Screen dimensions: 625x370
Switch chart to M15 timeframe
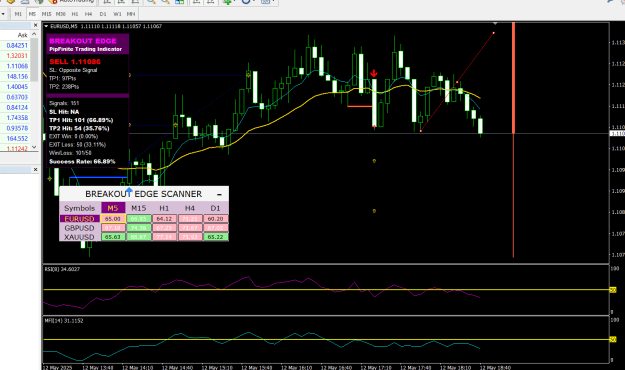[46, 14]
